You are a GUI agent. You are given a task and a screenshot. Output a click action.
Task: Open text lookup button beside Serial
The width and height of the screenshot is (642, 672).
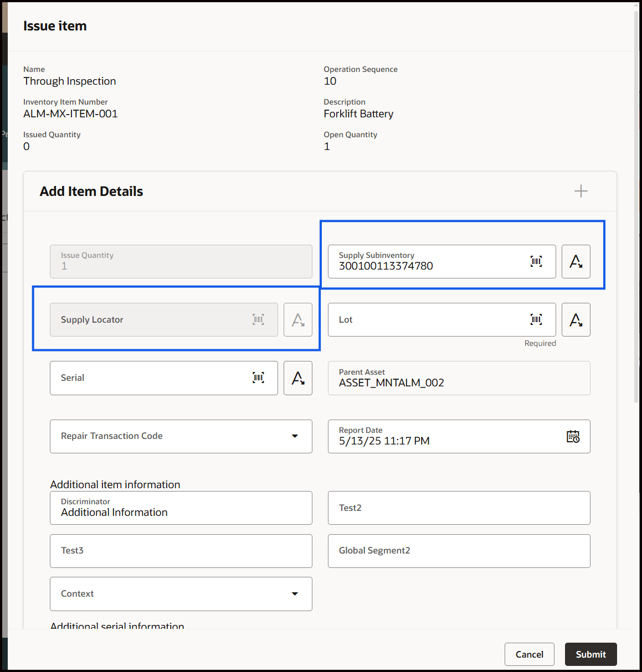[298, 378]
